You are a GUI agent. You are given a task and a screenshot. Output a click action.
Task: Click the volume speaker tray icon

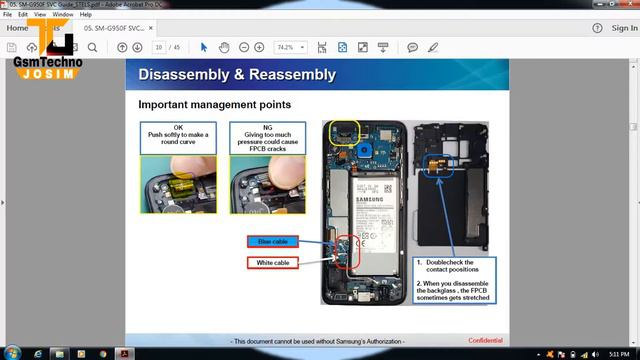pyautogui.click(x=595, y=355)
